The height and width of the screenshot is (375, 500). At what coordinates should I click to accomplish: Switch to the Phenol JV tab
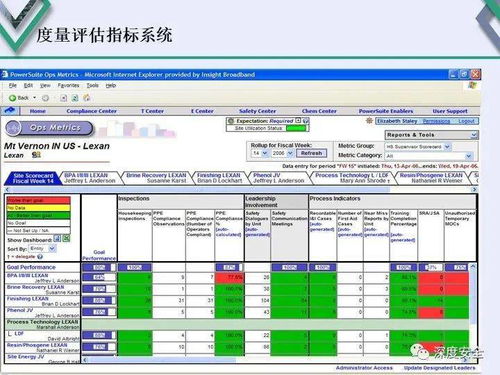pos(278,178)
